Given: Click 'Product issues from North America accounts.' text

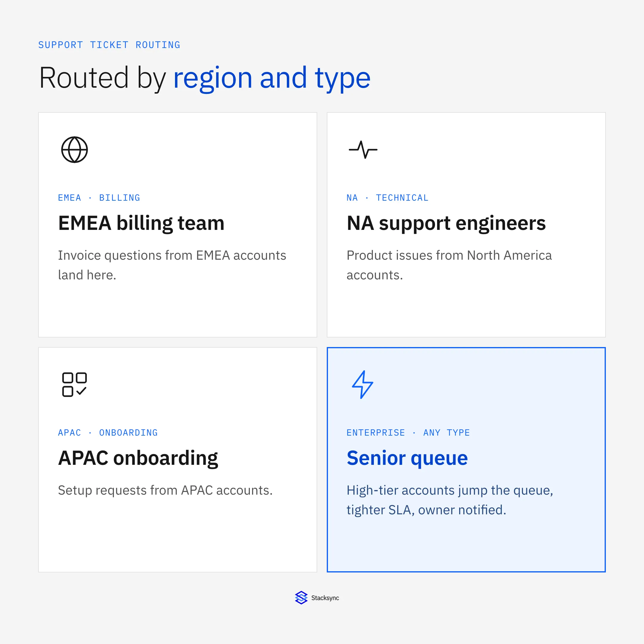Looking at the screenshot, I should click(449, 265).
